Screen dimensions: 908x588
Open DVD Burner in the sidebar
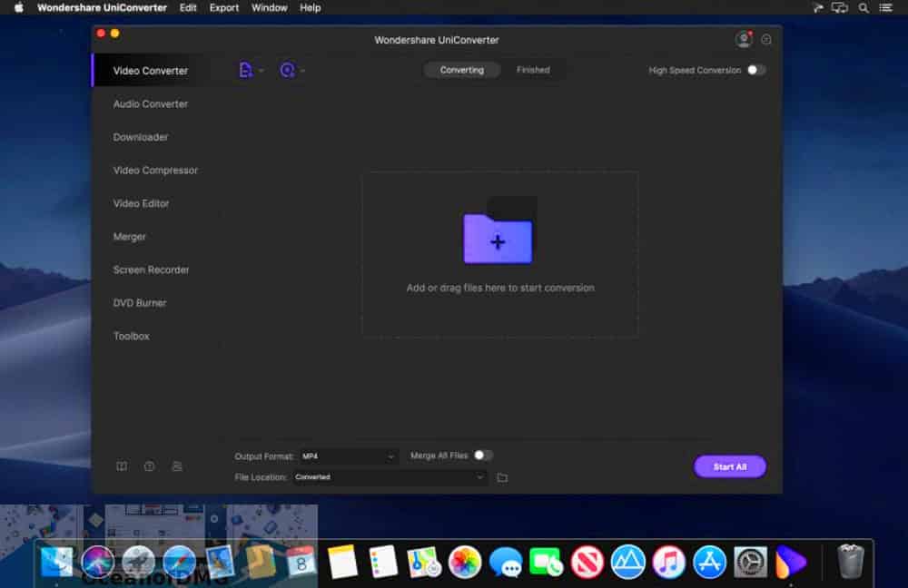[140, 303]
